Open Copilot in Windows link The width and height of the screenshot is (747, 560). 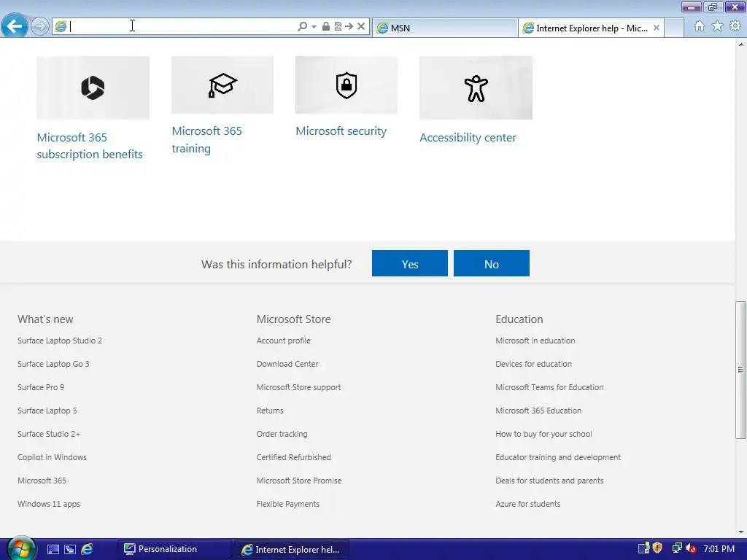tap(52, 457)
